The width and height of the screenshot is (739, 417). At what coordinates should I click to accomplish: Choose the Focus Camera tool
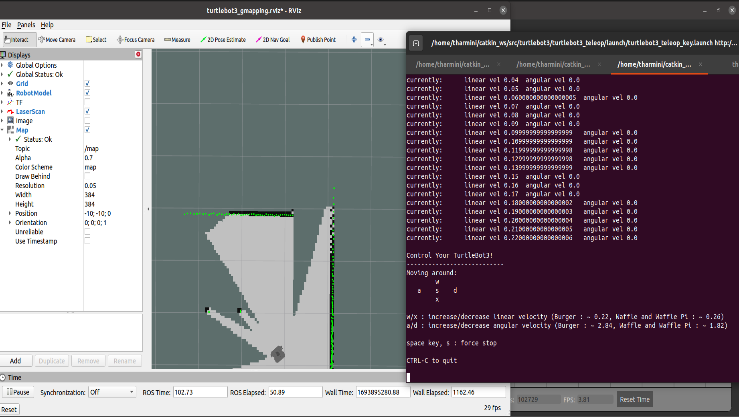coord(137,40)
